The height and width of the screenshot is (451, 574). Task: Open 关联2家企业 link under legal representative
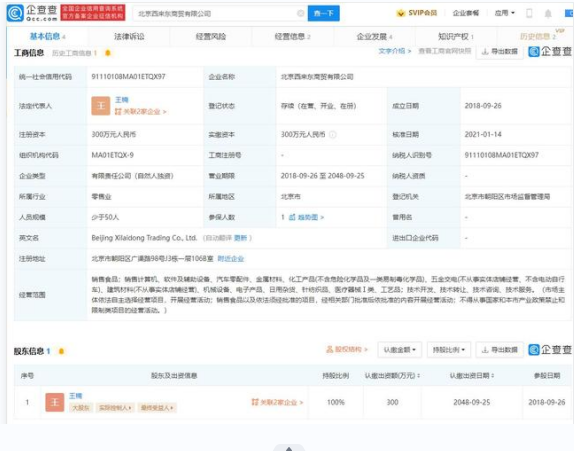141,112
